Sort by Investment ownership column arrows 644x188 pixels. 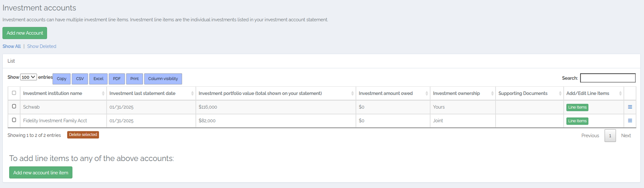click(x=492, y=94)
